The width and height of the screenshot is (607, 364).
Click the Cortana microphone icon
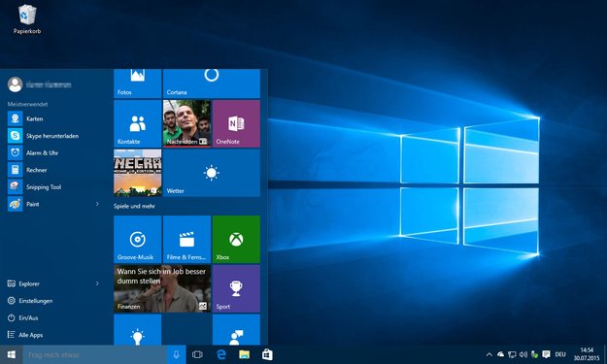pyautogui.click(x=176, y=354)
